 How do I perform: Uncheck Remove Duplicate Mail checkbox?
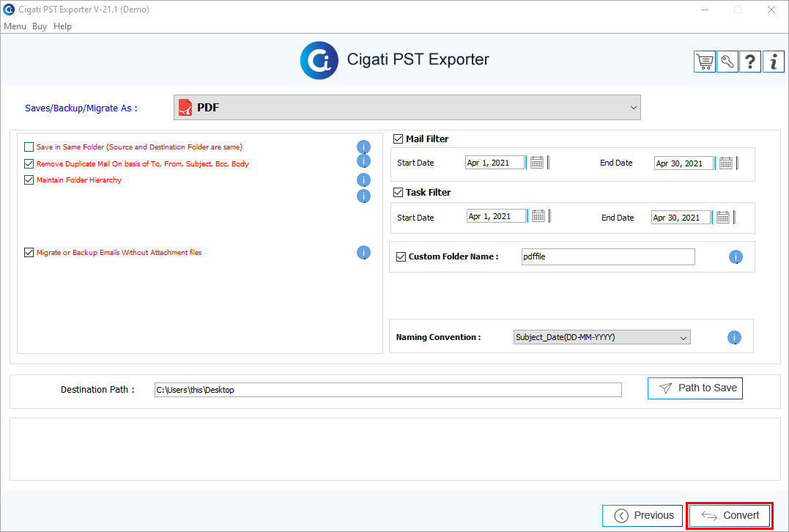click(29, 163)
